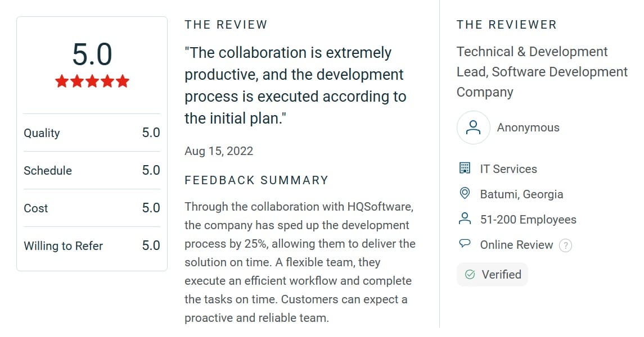Screen dimensions: 644x337
Task: Click the IT Services industry text
Action: 508,169
